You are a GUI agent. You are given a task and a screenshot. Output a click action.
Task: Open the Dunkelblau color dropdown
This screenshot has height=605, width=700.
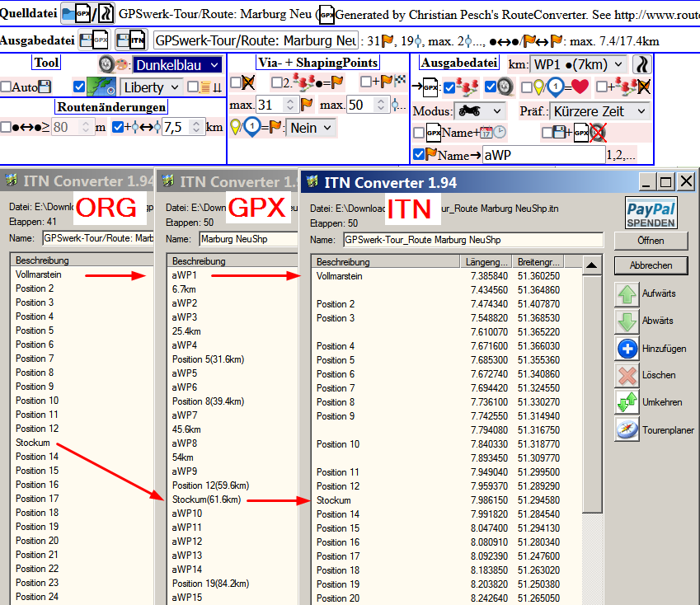click(x=177, y=65)
